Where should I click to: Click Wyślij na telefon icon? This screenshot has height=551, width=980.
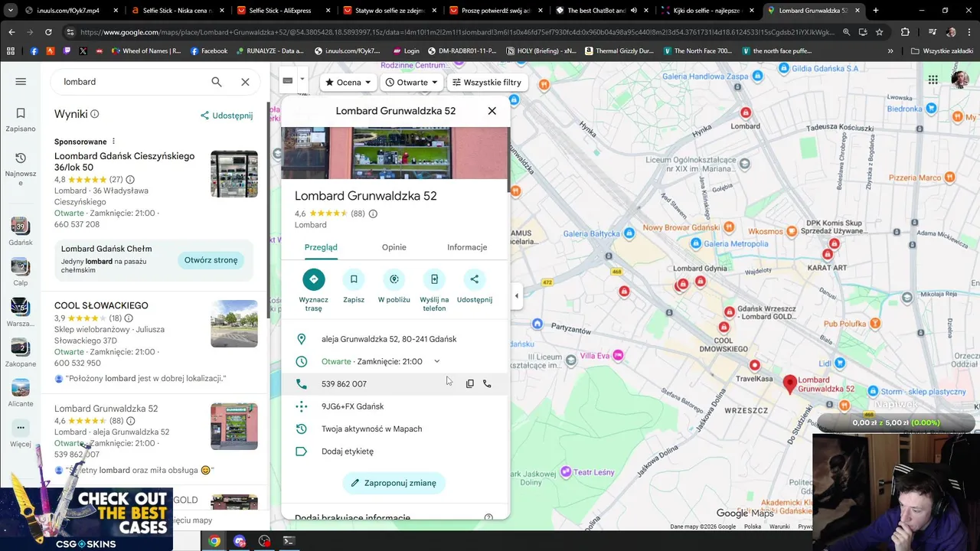coord(434,279)
